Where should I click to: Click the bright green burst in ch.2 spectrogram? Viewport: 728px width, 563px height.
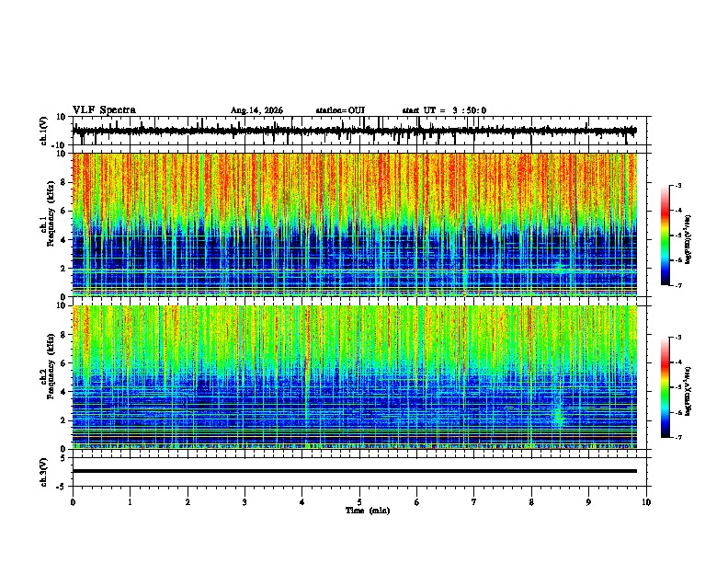point(560,415)
